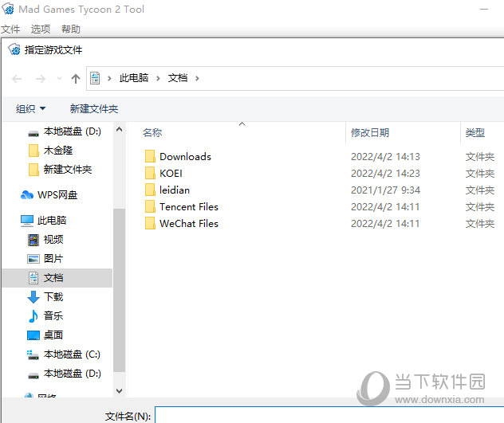This screenshot has height=423, width=504.
Task: Click the KOEI folder name
Action: coord(171,173)
